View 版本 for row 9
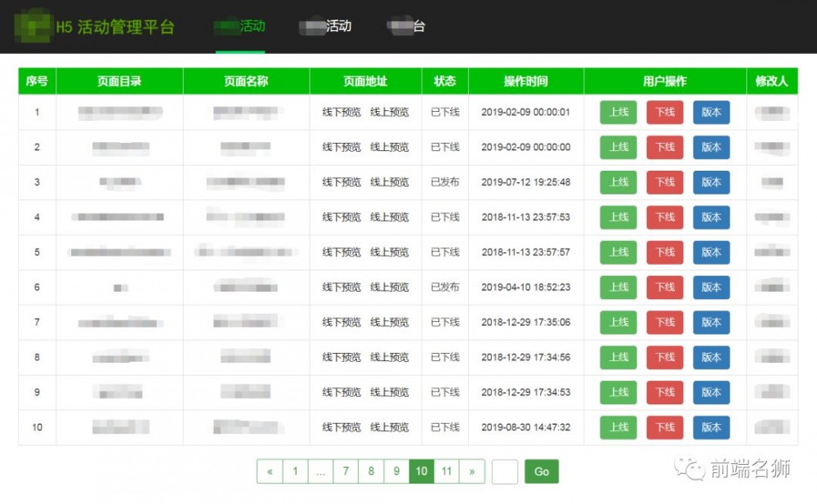The height and width of the screenshot is (504, 817). (x=712, y=392)
